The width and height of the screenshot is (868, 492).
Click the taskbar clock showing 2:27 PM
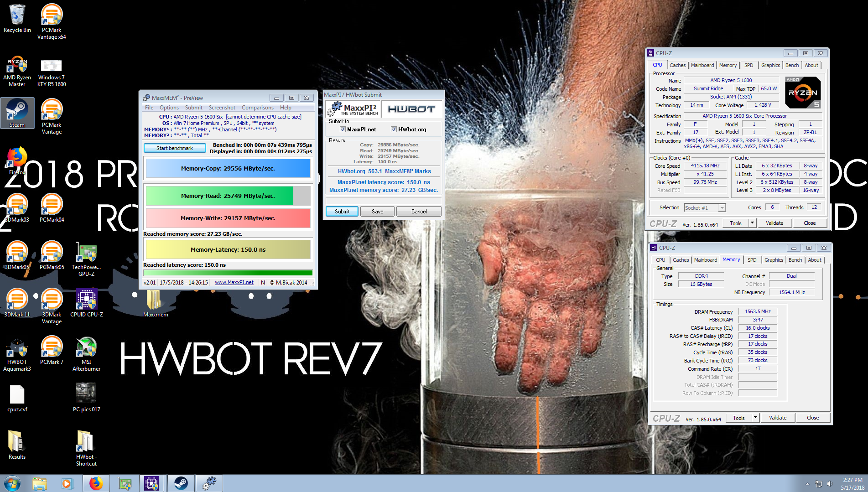(x=852, y=483)
